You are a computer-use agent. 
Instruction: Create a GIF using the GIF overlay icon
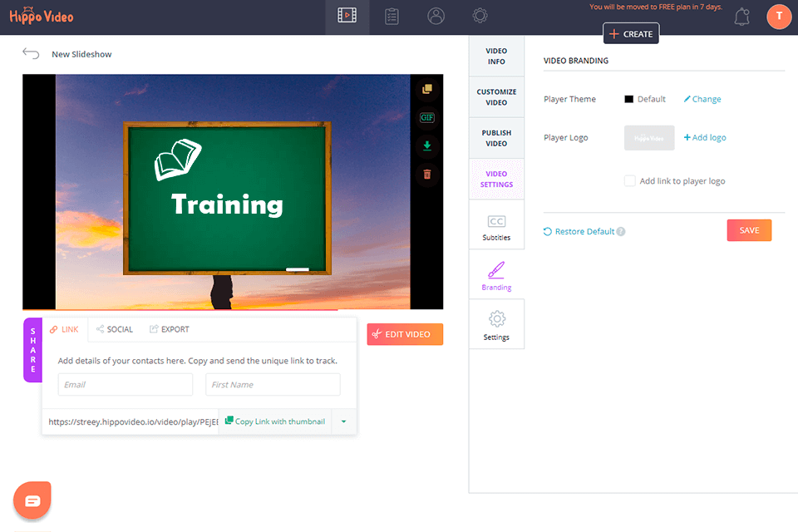[427, 117]
